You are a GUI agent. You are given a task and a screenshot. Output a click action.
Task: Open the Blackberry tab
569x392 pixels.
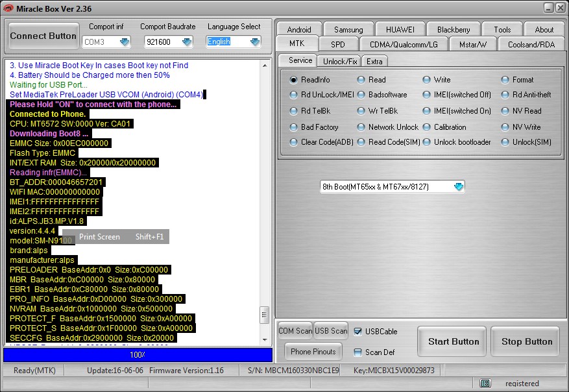(x=454, y=29)
